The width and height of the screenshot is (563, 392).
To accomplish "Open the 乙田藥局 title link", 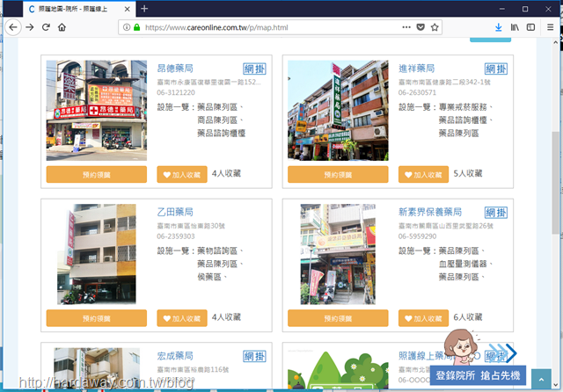I will pyautogui.click(x=175, y=212).
